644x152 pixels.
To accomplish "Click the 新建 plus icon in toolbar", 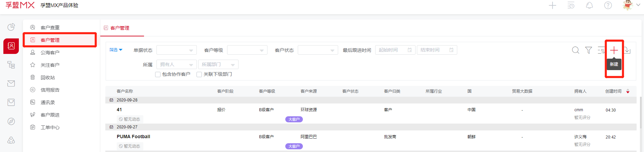I will click(x=614, y=50).
